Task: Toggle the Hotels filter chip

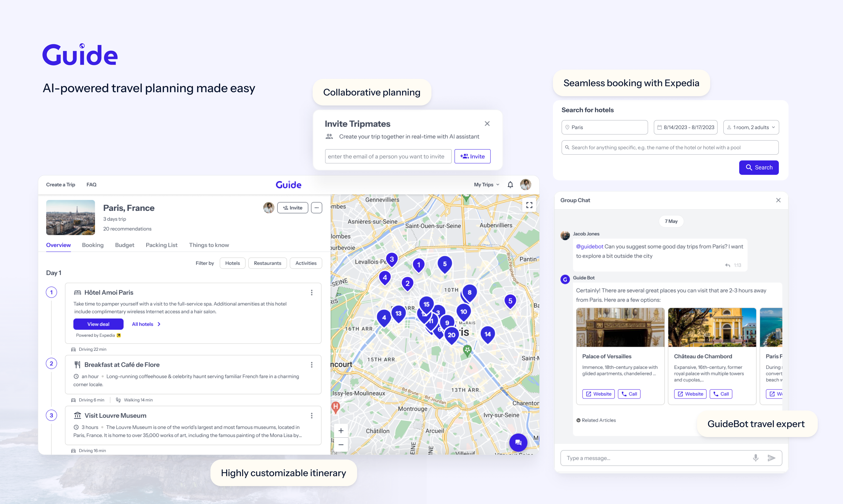Action: coord(233,263)
